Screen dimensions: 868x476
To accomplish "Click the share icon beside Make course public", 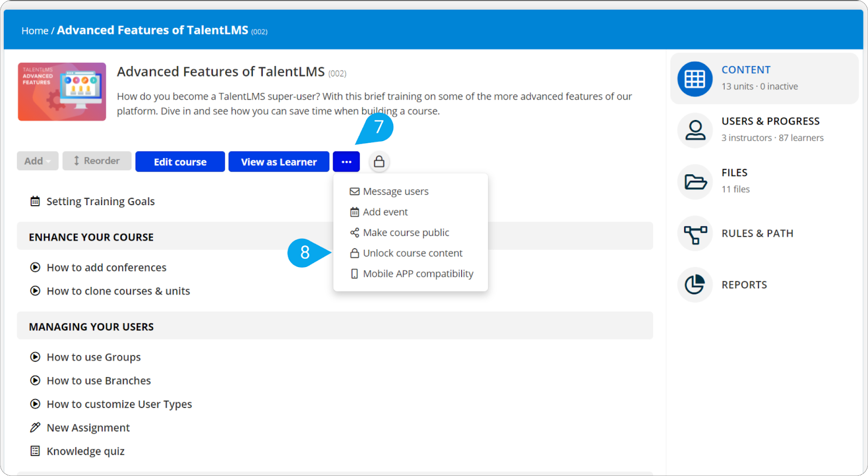I will pyautogui.click(x=354, y=233).
